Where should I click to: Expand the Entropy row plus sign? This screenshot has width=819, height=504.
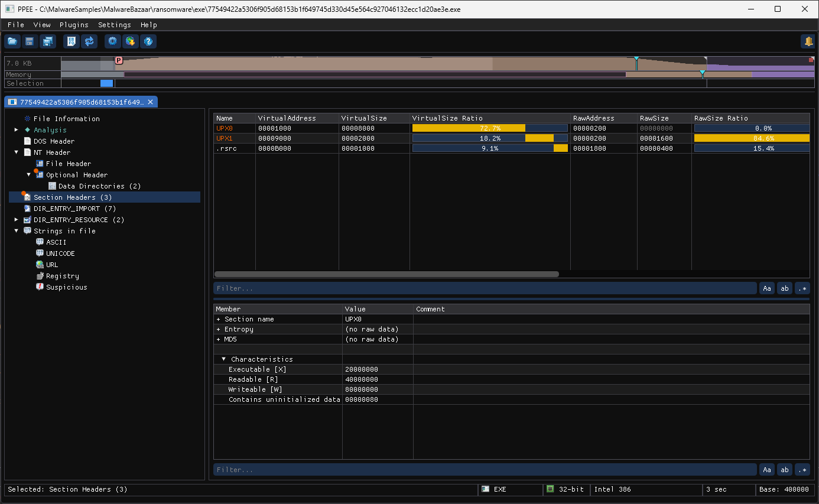click(219, 329)
